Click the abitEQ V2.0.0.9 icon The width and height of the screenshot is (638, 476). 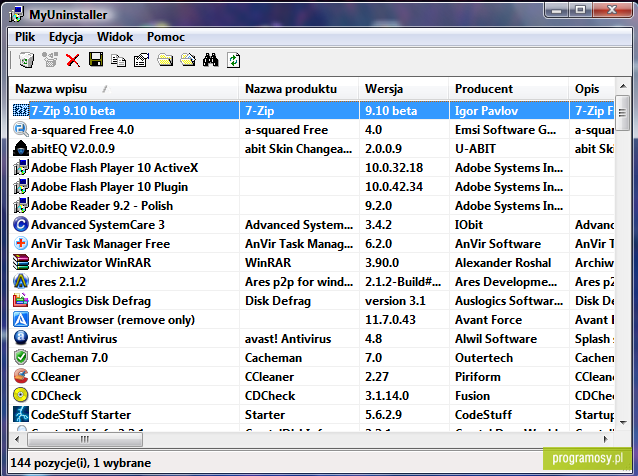[21, 148]
